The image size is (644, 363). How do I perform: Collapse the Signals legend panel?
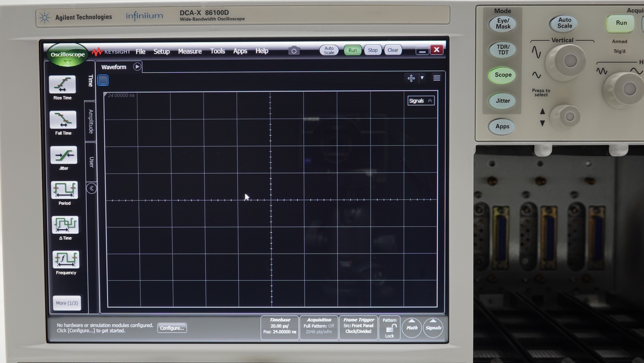421,101
